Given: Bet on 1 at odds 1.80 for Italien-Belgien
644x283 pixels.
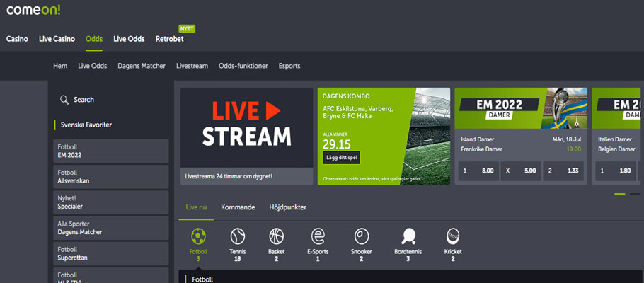Looking at the screenshot, I should pos(616,171).
